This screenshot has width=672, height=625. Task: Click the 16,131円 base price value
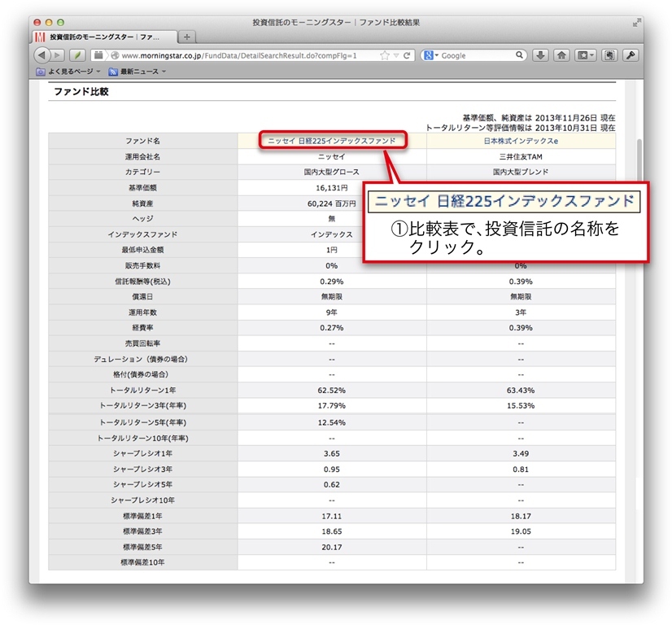[332, 188]
